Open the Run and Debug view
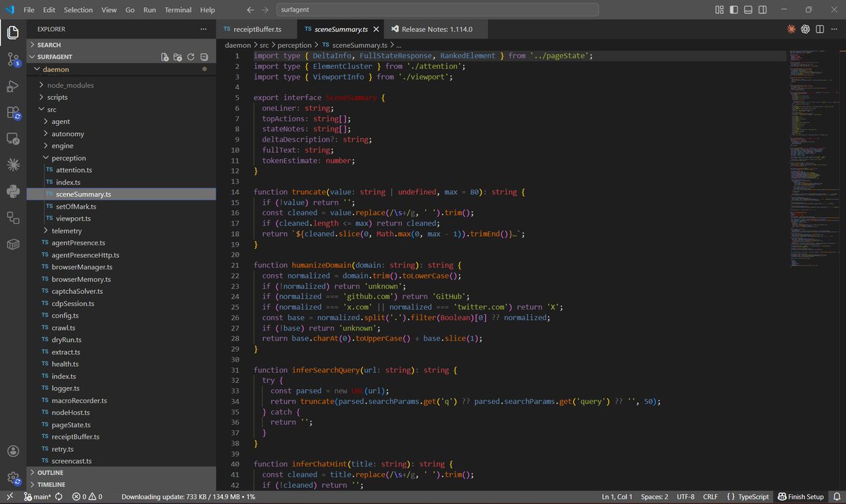The width and height of the screenshot is (846, 504). pos(13,86)
